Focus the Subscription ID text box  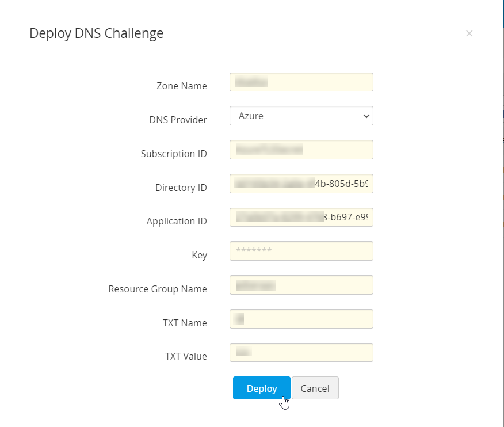[301, 150]
